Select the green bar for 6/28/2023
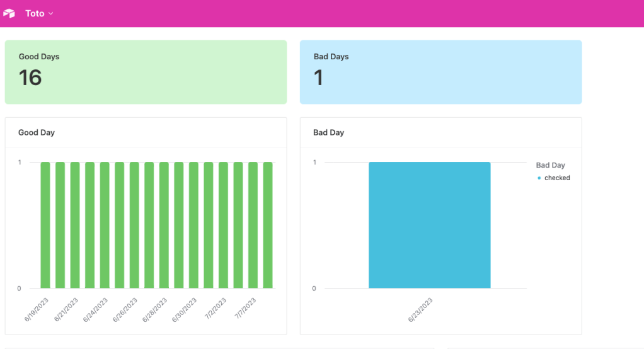The image size is (644, 349). tap(164, 225)
